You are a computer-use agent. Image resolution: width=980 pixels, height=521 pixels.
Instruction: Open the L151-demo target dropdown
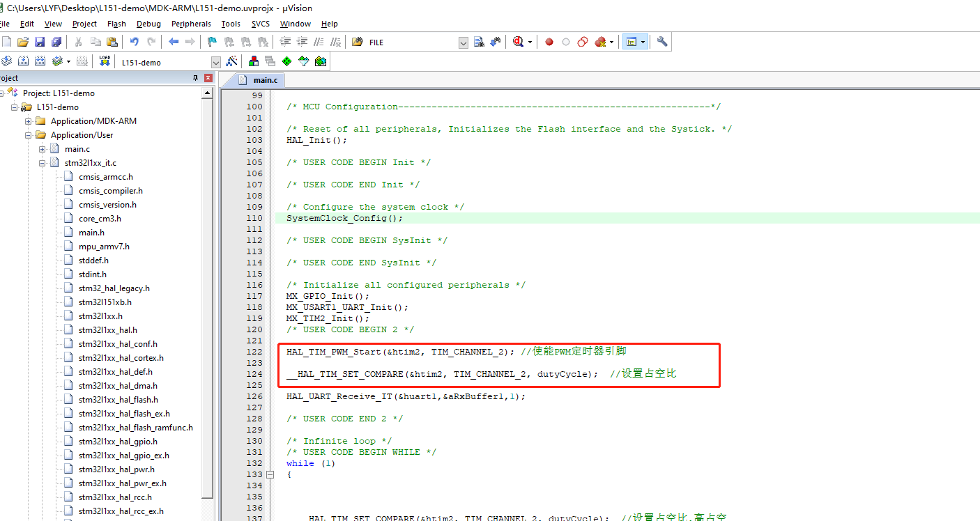pos(215,62)
